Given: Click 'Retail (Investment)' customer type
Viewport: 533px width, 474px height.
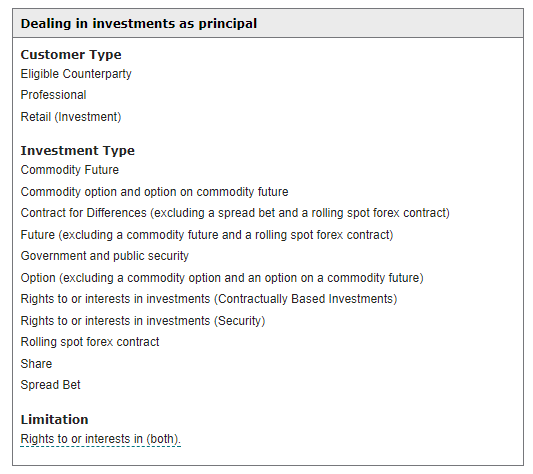Looking at the screenshot, I should pyautogui.click(x=71, y=117).
